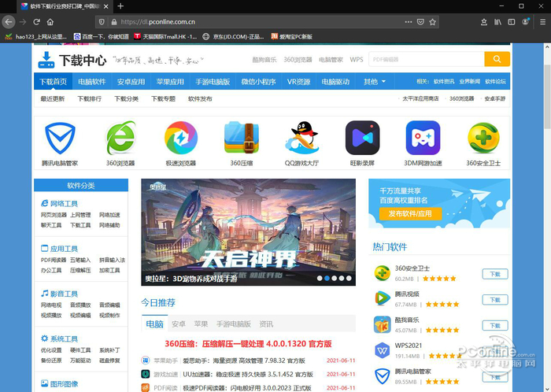Open the 3DM网游加速 gamepad icon
Screen dimensions: 551x392
423,138
